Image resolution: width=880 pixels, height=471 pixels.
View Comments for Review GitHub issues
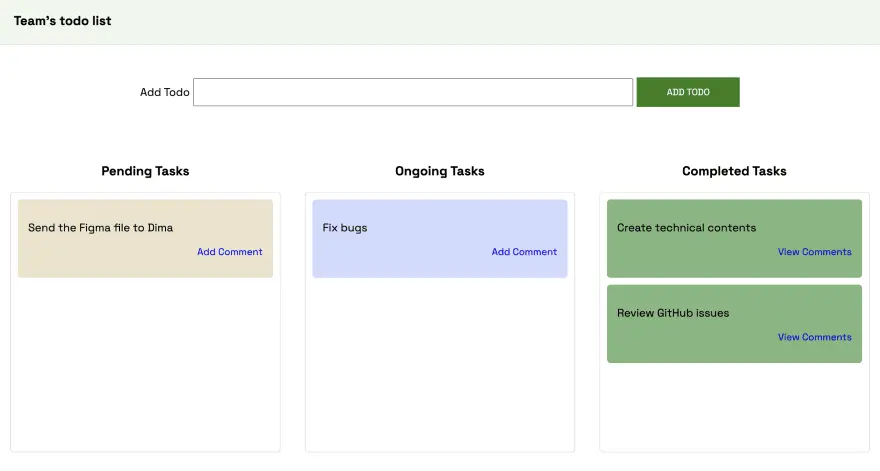tap(814, 337)
